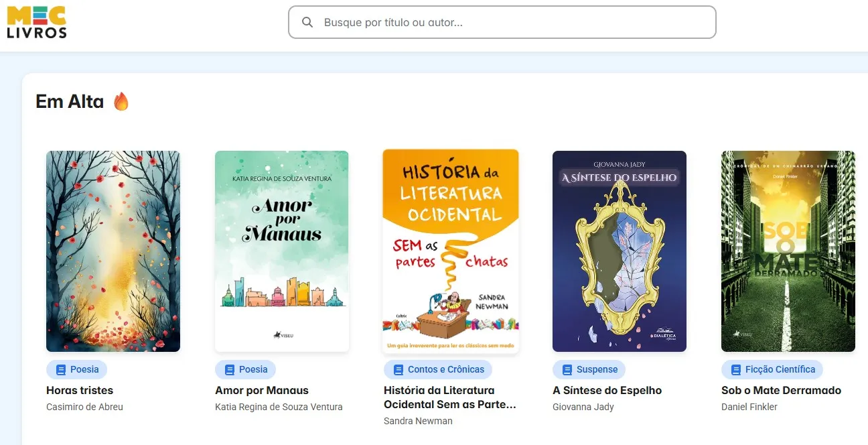
Task: Click book icon in Contos e Crônicas tag
Action: coord(399,369)
